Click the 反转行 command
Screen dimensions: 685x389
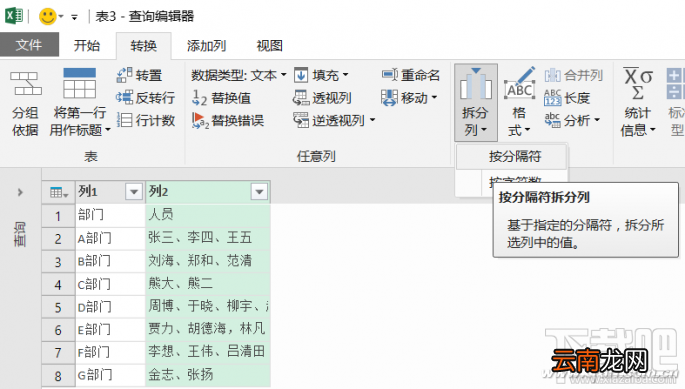pyautogui.click(x=145, y=97)
